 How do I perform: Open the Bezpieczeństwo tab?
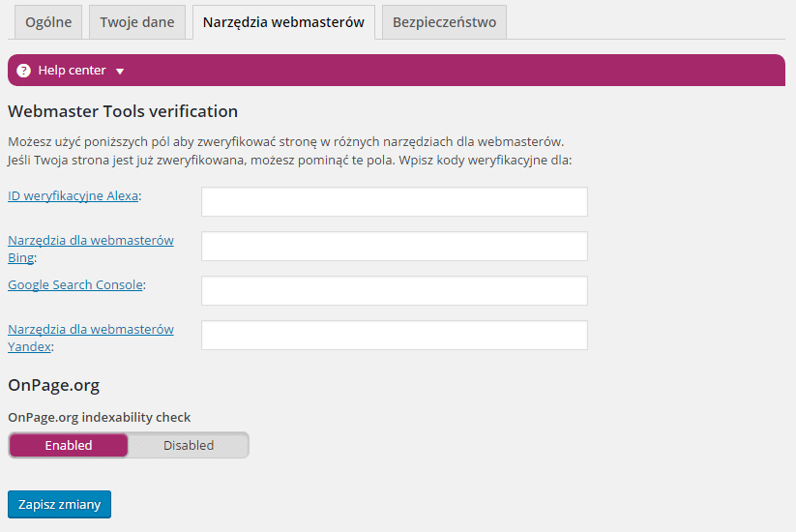coord(444,22)
